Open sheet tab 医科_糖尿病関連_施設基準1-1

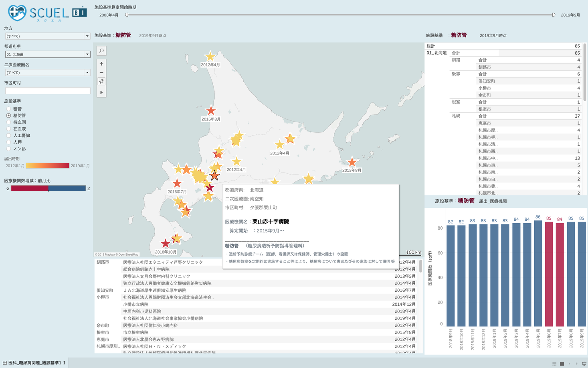point(34,363)
